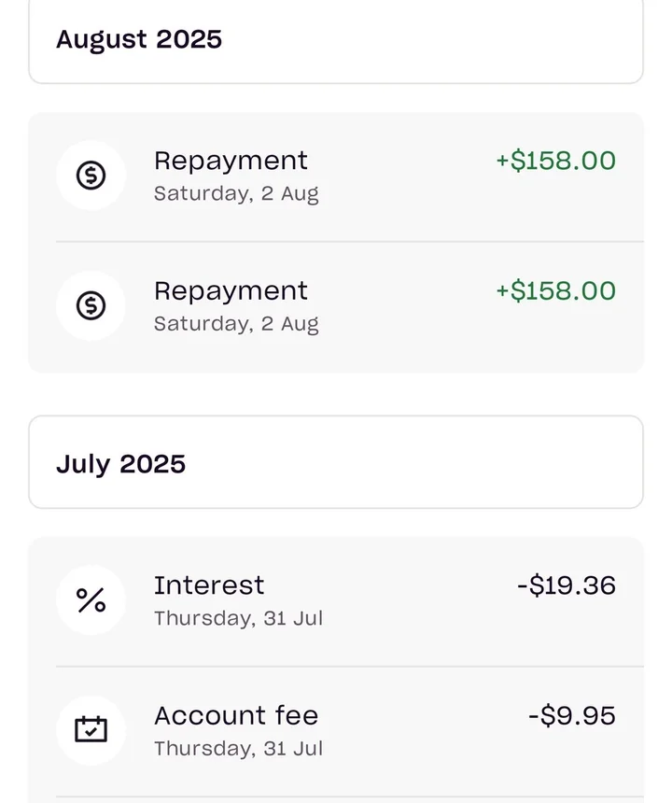Open the Account fee transaction entry
Viewport: 672px width, 803px height.
coord(336,731)
